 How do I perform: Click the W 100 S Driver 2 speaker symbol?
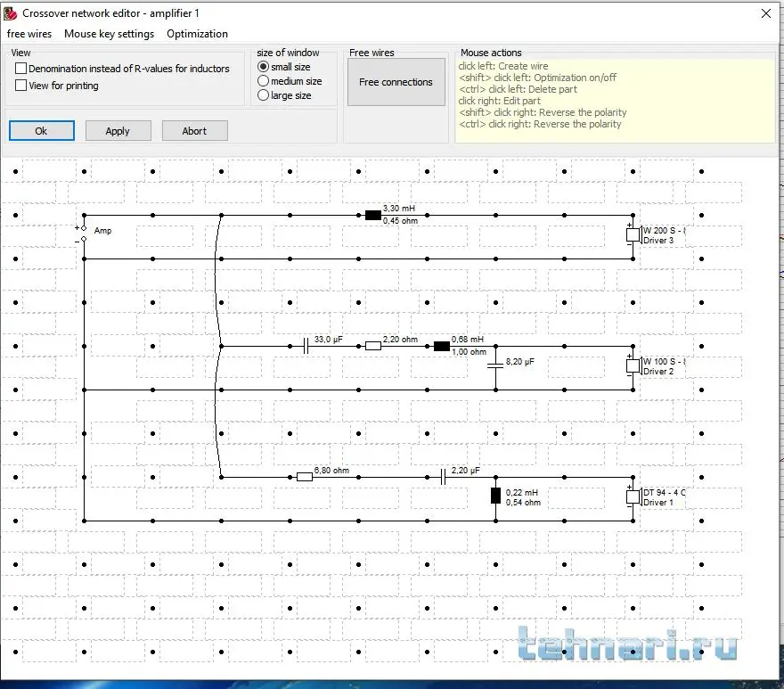coord(634,365)
